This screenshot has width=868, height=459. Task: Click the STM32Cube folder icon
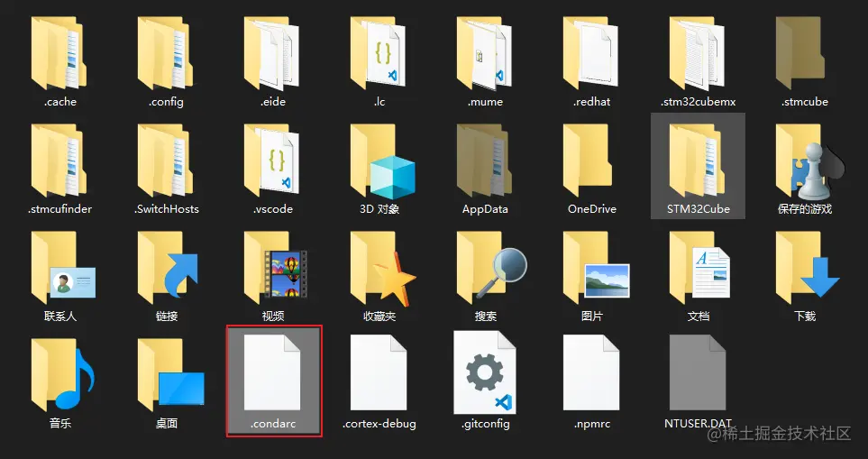[x=697, y=161]
